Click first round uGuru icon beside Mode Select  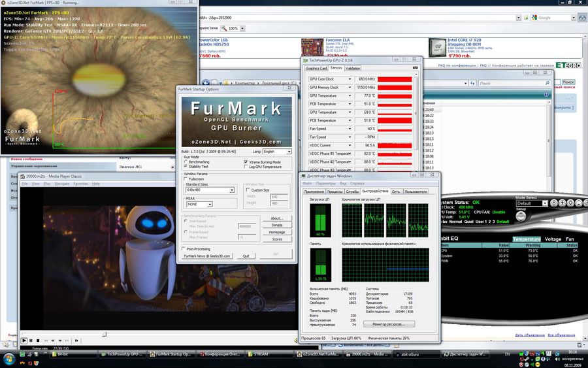click(x=554, y=203)
